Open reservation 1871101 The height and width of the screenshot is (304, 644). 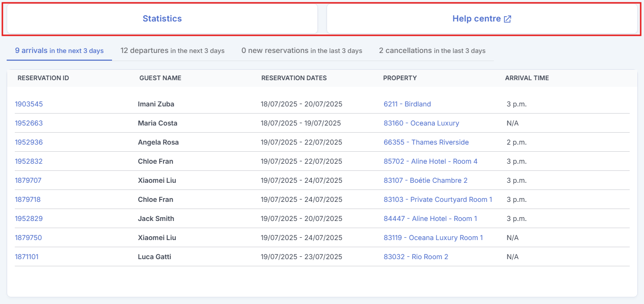pyautogui.click(x=27, y=257)
